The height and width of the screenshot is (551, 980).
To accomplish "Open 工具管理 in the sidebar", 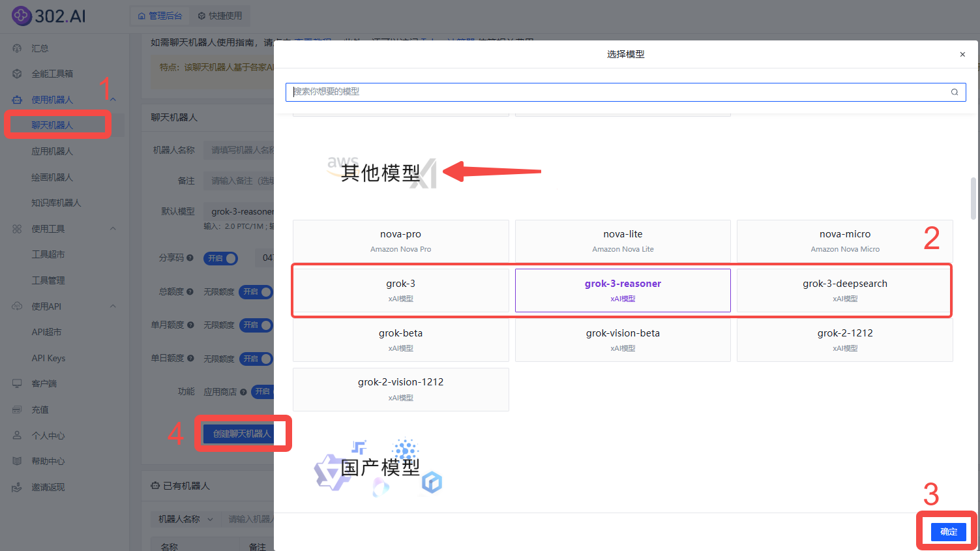I will pos(48,280).
